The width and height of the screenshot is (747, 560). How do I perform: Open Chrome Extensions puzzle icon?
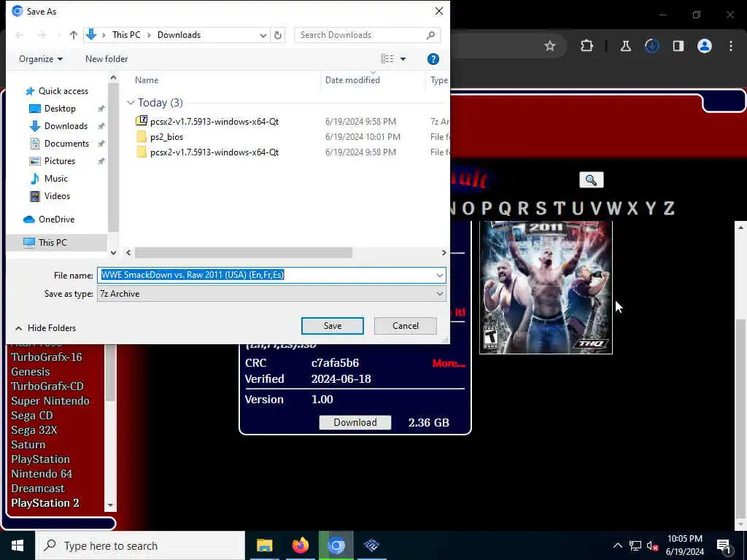[587, 46]
